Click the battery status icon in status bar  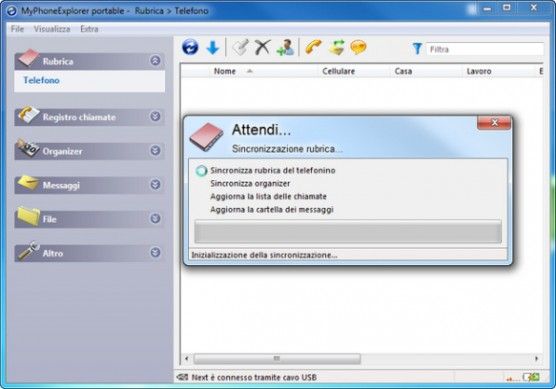click(x=531, y=377)
